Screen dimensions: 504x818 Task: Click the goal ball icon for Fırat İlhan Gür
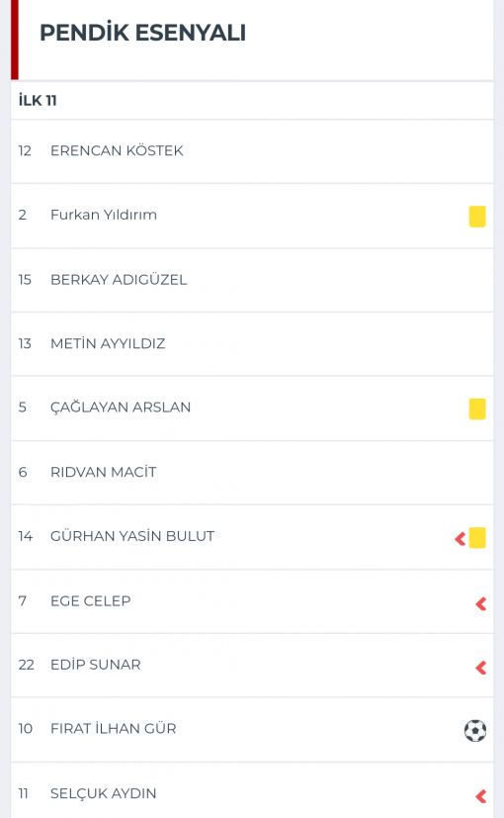(475, 730)
